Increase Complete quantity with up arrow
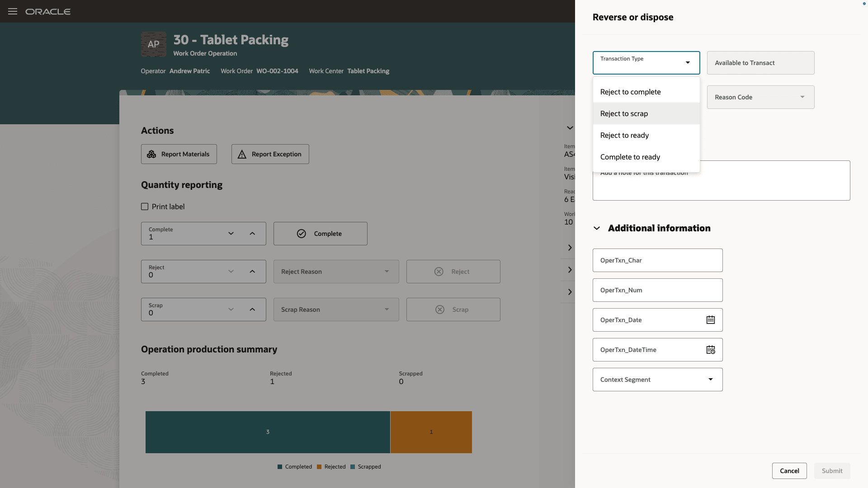The width and height of the screenshot is (868, 488). (252, 234)
